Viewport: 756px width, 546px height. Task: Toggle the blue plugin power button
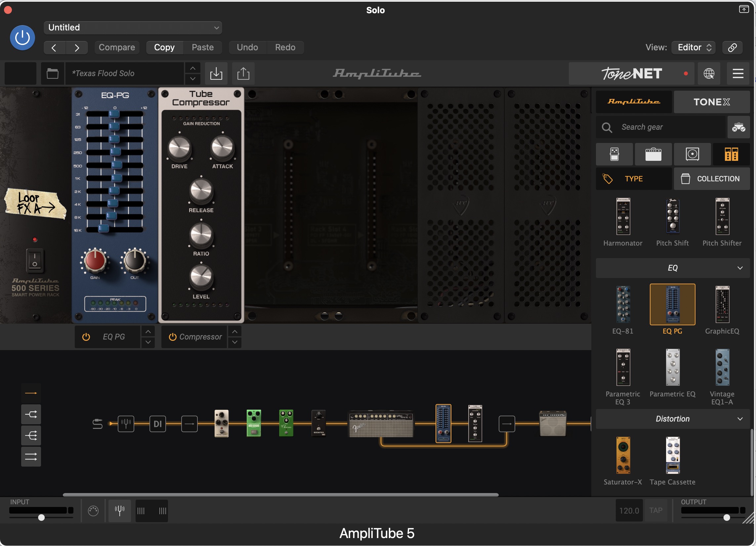pos(22,38)
